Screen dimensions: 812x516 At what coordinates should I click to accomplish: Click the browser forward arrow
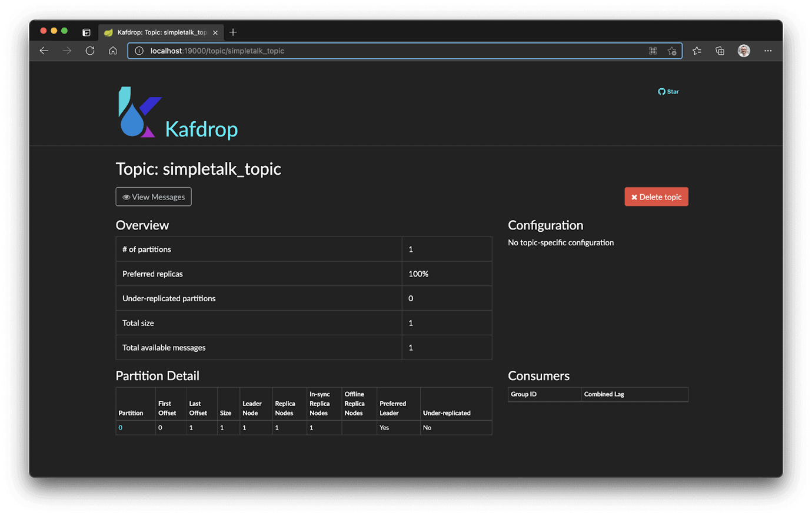[x=67, y=51]
